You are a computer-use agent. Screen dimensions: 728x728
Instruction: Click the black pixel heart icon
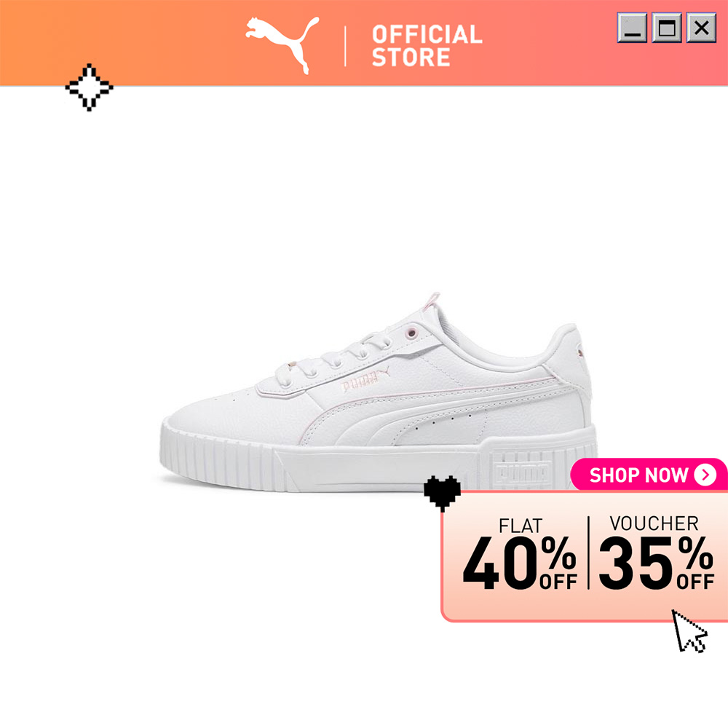[442, 494]
